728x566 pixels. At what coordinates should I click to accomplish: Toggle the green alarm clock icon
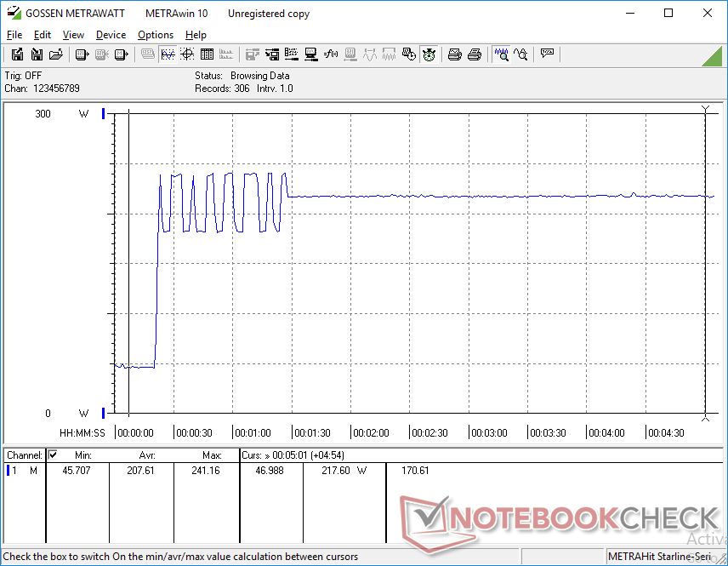pyautogui.click(x=429, y=54)
